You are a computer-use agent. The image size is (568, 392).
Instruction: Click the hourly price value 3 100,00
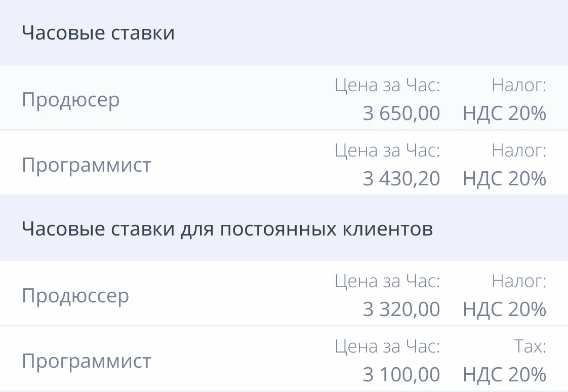pyautogui.click(x=401, y=375)
